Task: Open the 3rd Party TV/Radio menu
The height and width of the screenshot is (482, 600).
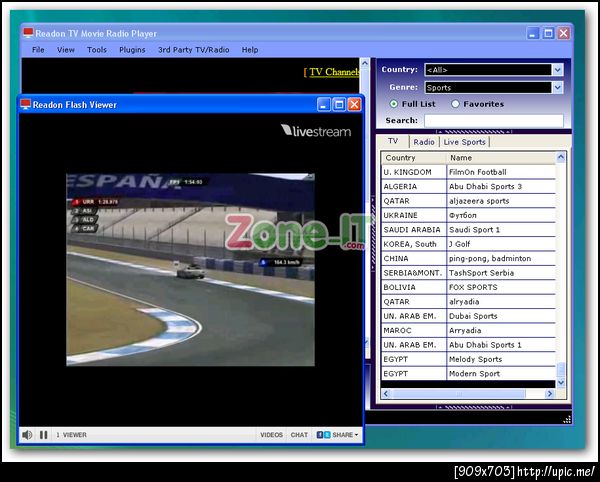Action: coord(194,50)
